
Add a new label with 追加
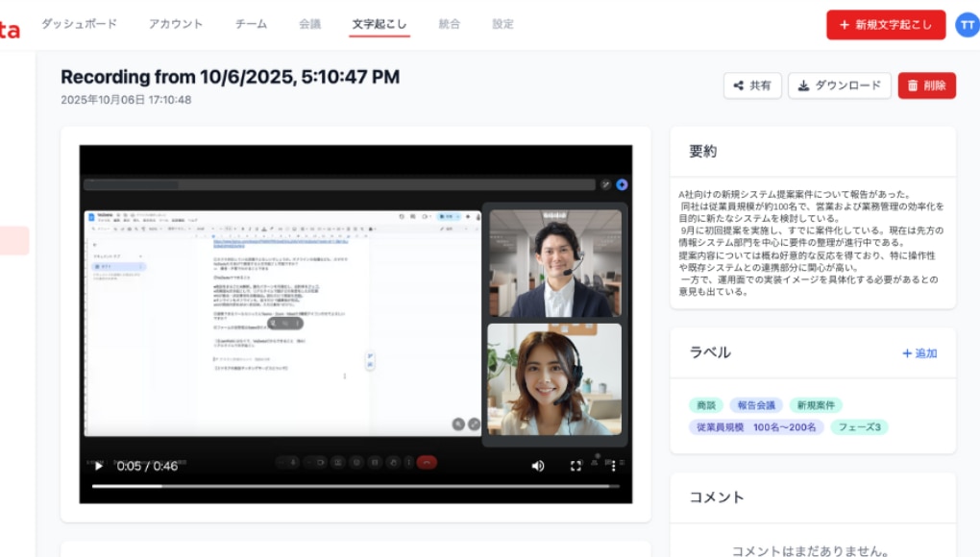[919, 353]
